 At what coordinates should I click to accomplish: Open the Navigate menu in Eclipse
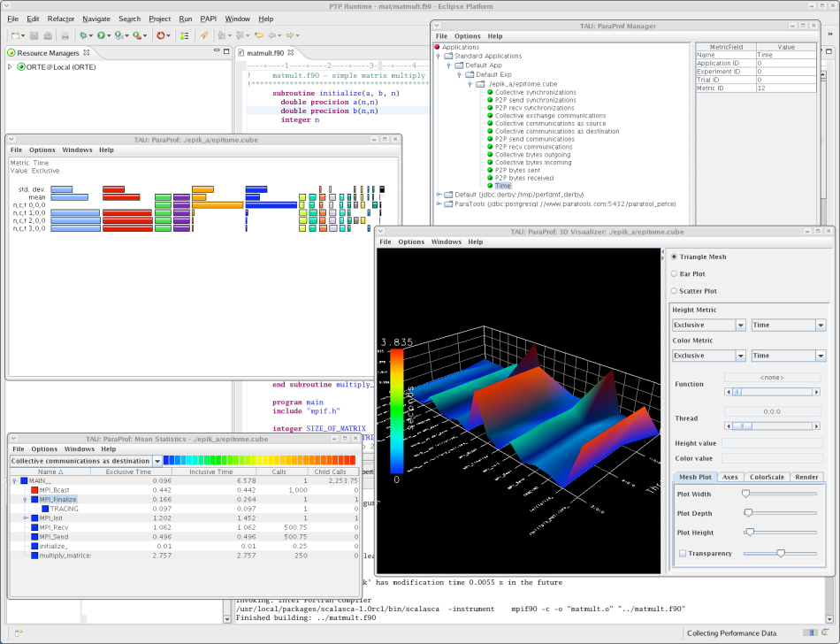point(96,19)
